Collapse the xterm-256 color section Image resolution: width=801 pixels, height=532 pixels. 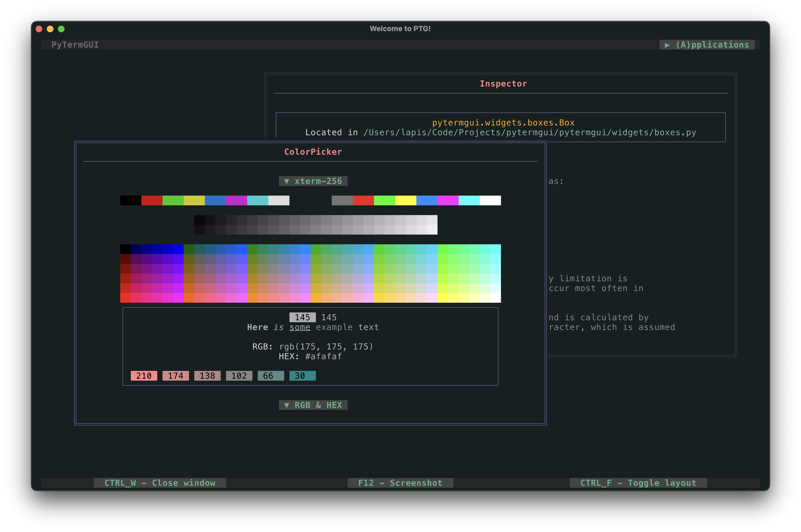coord(313,181)
